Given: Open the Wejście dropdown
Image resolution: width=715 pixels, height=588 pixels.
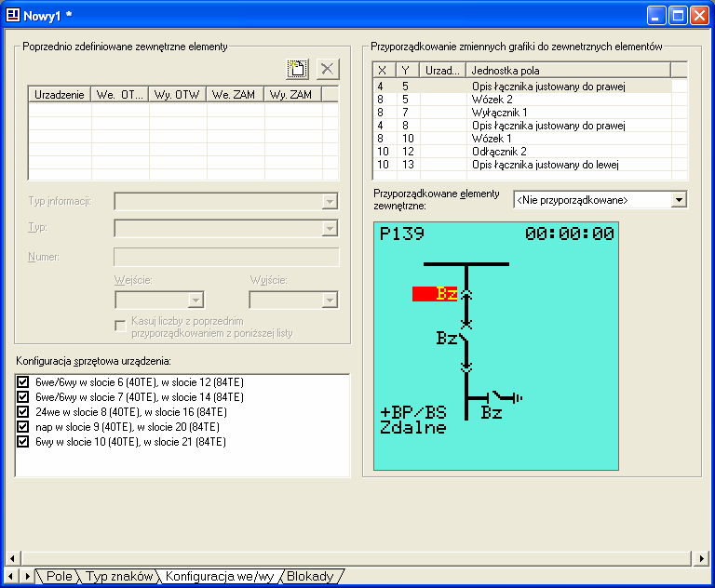Looking at the screenshot, I should [196, 300].
